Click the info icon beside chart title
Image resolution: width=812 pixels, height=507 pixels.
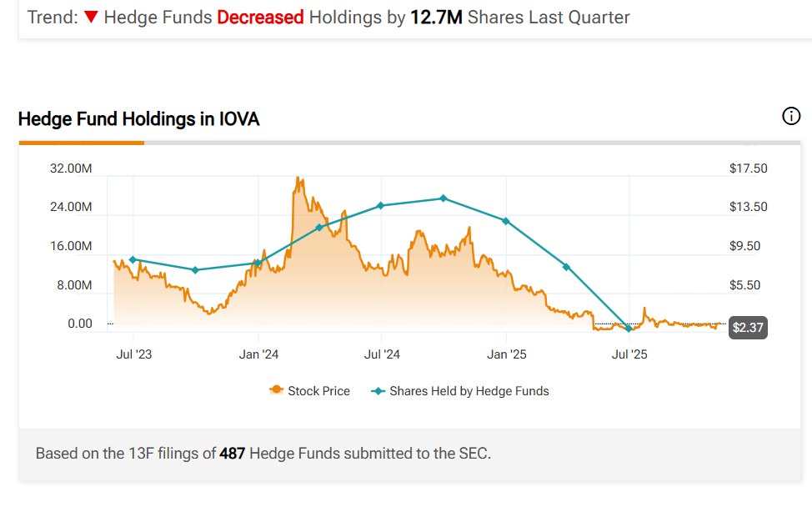pyautogui.click(x=791, y=117)
